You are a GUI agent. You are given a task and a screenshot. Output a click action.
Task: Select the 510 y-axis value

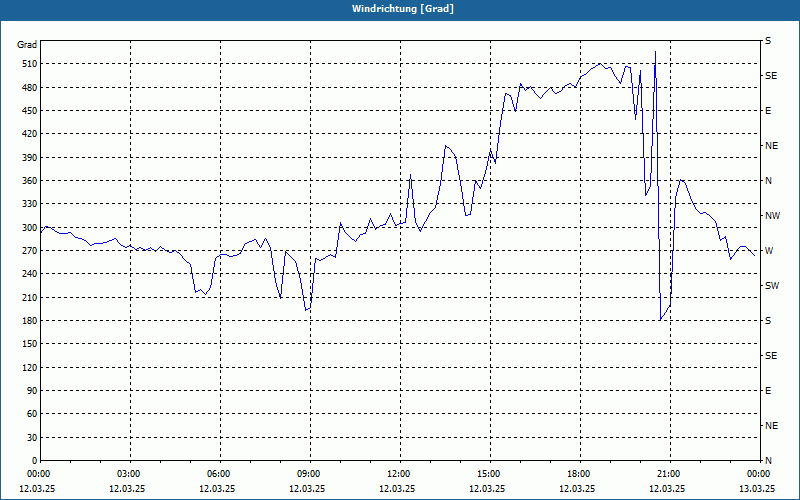tap(31, 64)
